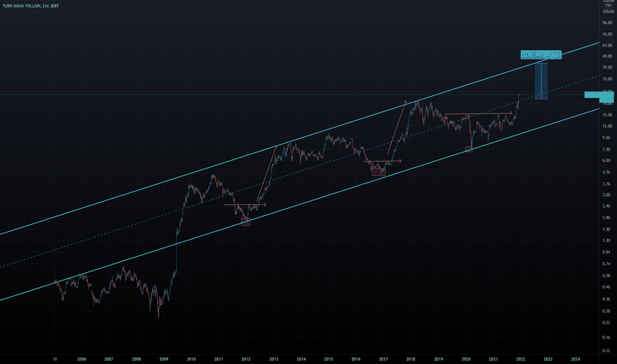
Task: Click the 2014 label on the time axis
Action: coord(301,359)
